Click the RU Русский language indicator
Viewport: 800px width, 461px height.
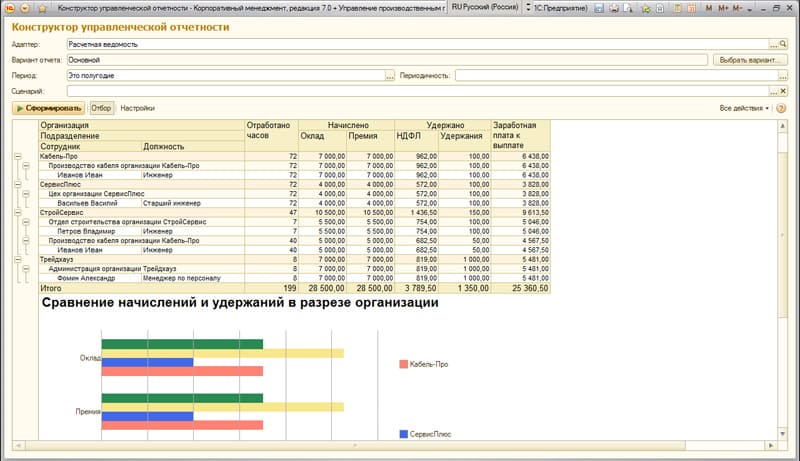click(485, 7)
